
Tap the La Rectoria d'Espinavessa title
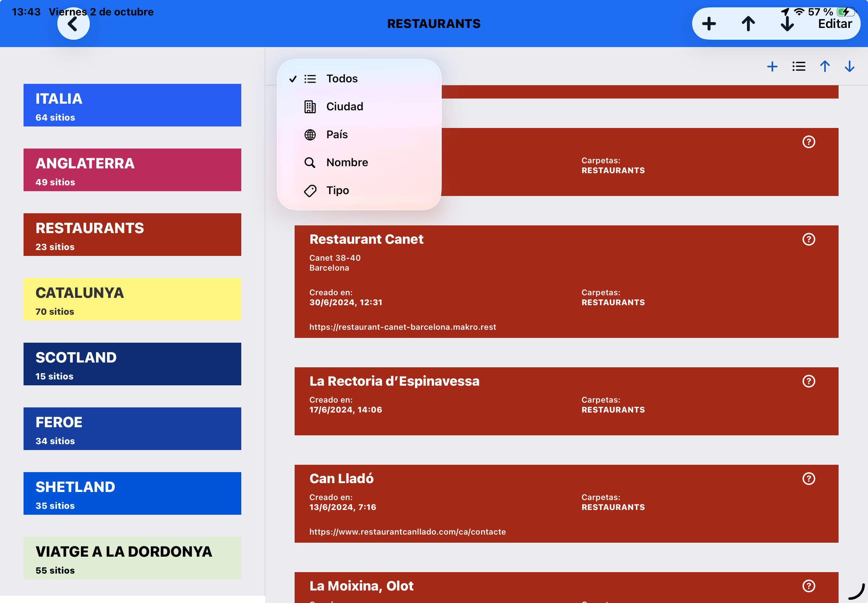click(x=394, y=381)
